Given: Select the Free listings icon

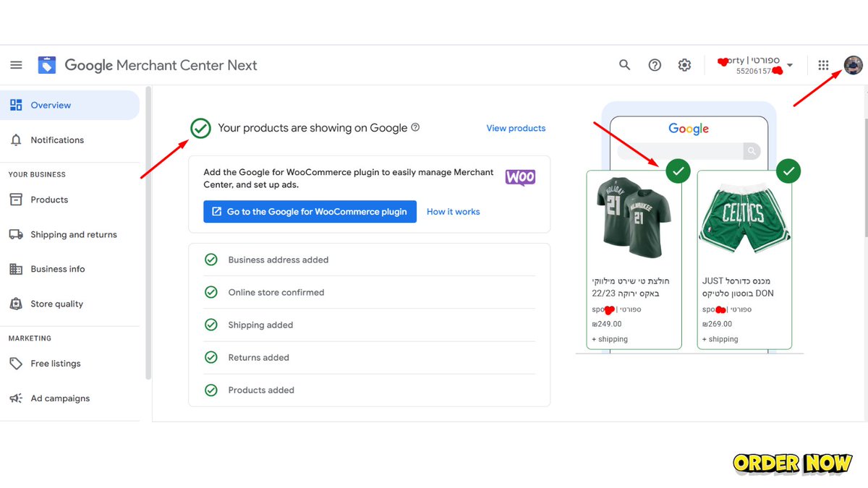Looking at the screenshot, I should pyautogui.click(x=16, y=363).
